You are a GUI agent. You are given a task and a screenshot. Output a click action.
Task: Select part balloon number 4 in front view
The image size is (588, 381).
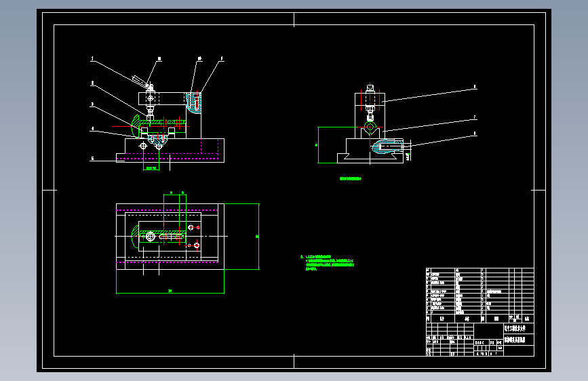(92, 129)
